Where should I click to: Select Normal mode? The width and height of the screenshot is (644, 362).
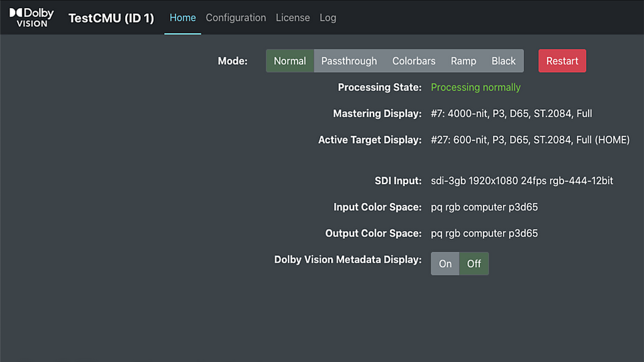(x=290, y=61)
